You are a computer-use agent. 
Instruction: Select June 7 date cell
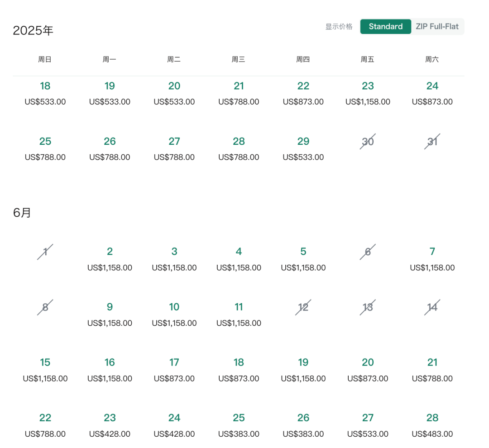tap(432, 259)
